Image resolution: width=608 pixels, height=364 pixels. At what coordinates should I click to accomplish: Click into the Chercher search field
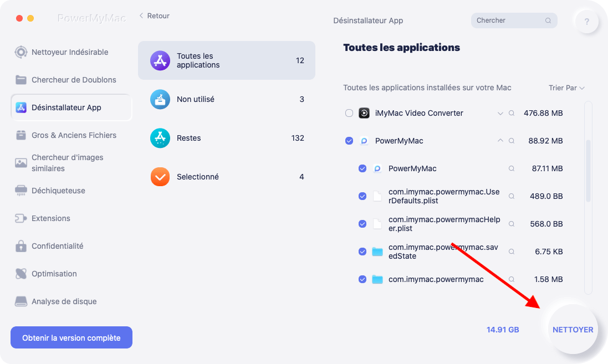[514, 20]
